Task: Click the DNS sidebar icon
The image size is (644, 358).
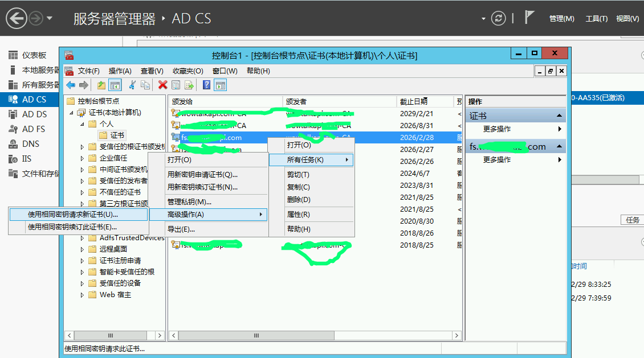Action: click(x=13, y=144)
